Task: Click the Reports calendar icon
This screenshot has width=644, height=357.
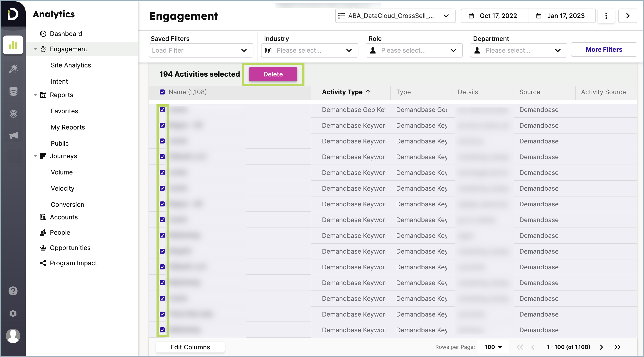Action: pyautogui.click(x=43, y=95)
